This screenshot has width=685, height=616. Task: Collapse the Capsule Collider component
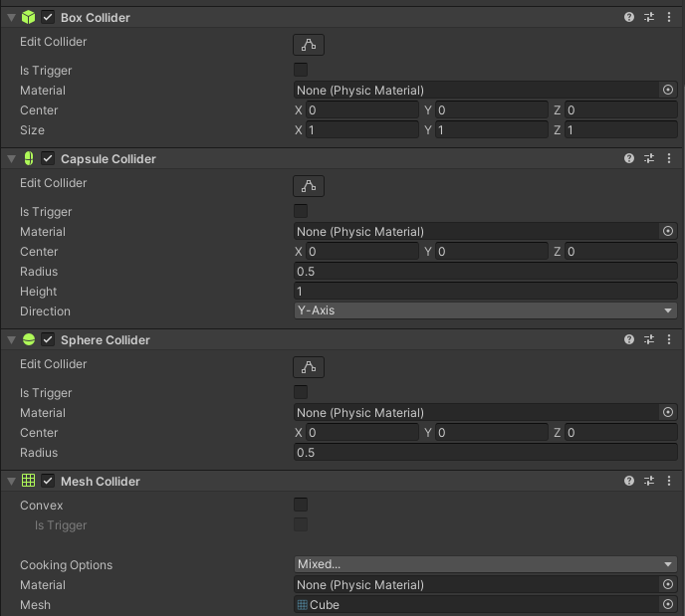click(11, 159)
